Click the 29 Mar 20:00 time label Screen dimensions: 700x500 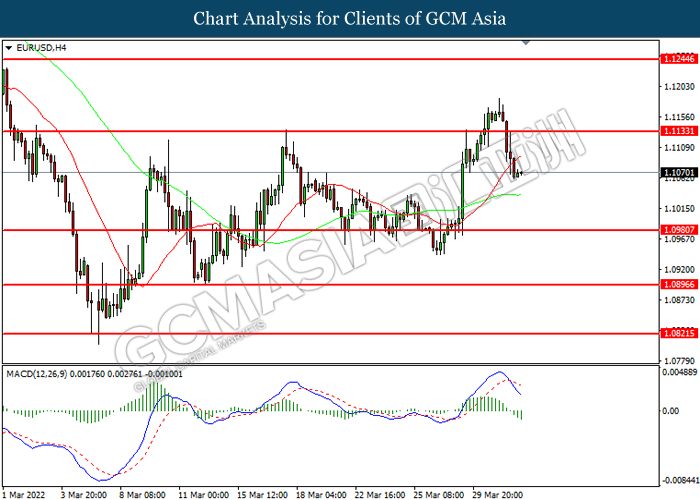498,495
